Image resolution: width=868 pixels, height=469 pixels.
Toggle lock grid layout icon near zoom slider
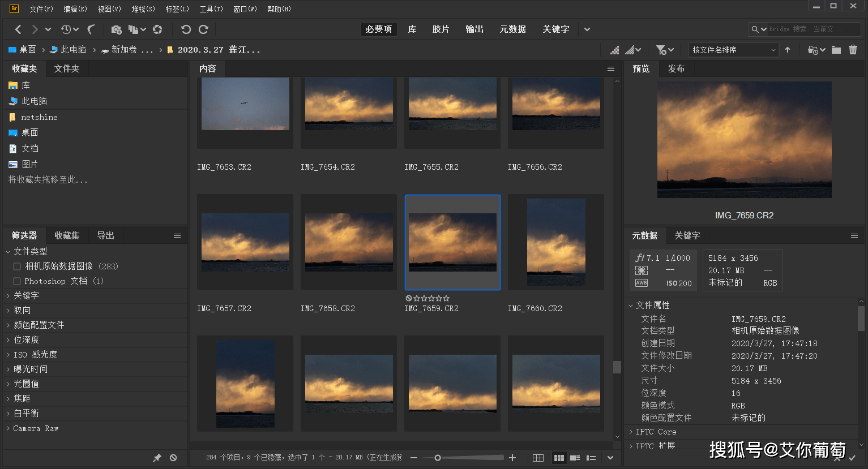pos(537,458)
